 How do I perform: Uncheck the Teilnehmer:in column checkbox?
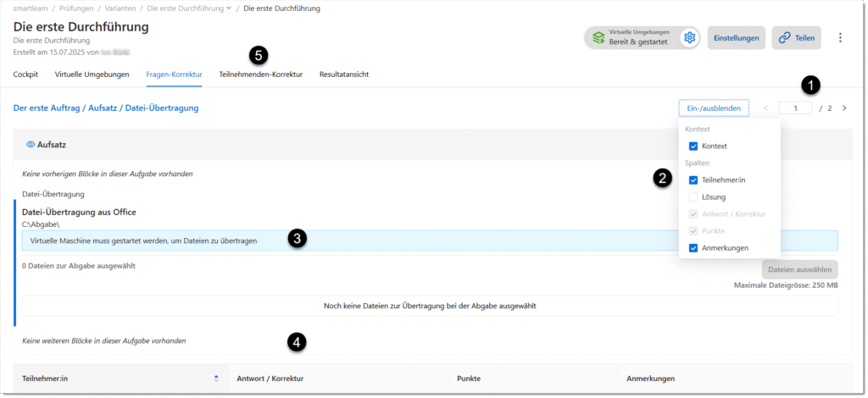(x=693, y=180)
